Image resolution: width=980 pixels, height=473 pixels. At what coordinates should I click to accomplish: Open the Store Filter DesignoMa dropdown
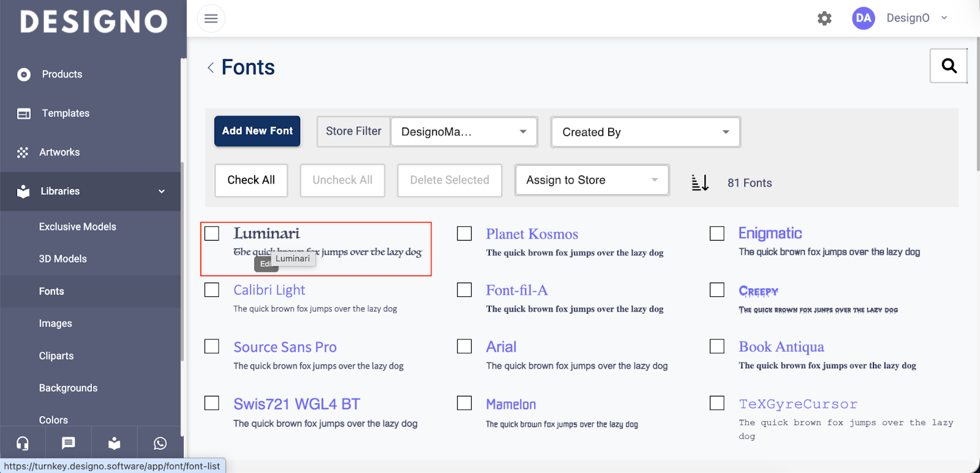464,132
